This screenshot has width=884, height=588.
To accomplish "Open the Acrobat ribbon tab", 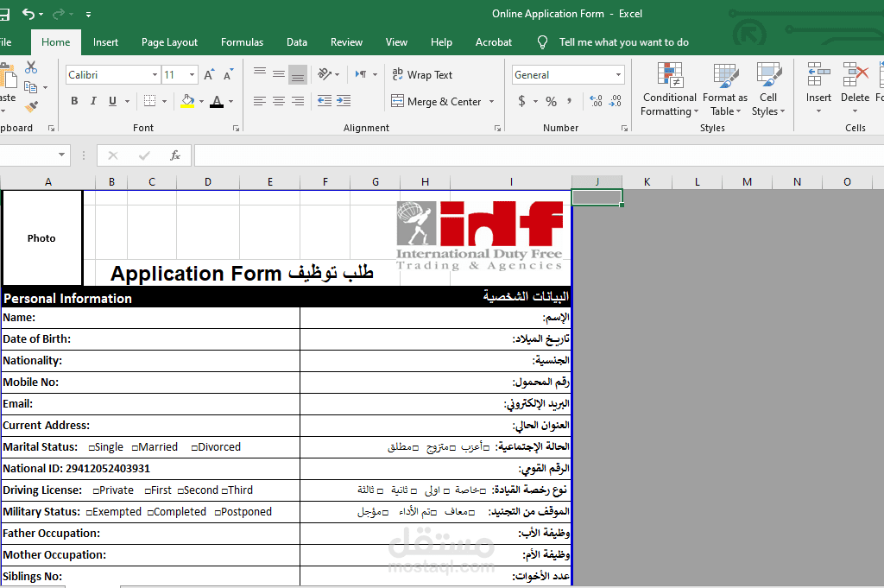I will click(493, 41).
